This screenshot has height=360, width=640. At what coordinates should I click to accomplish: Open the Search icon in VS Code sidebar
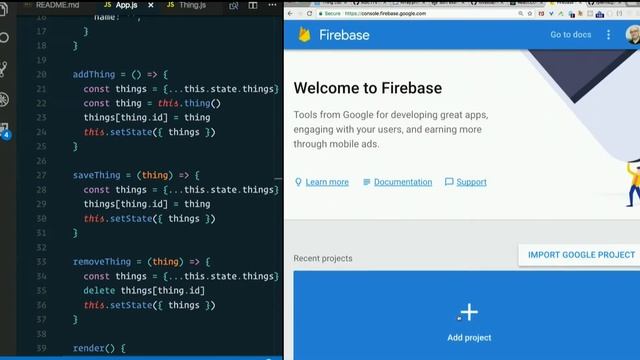point(4,38)
